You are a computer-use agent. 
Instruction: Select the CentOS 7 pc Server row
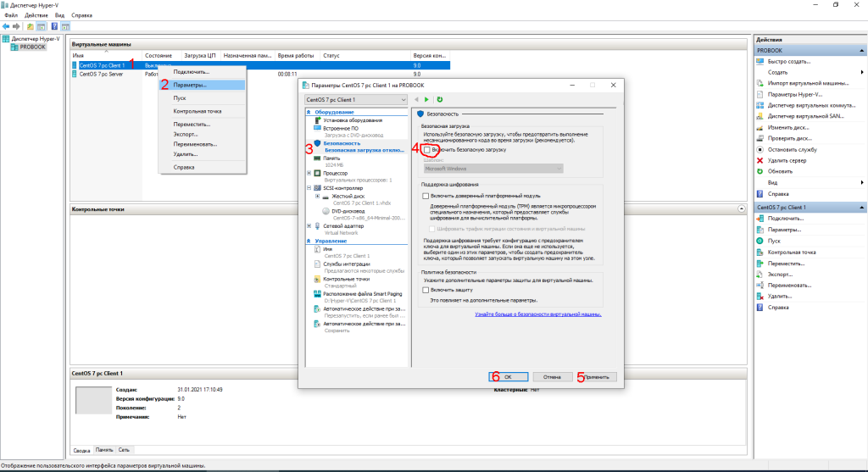[x=260, y=75]
